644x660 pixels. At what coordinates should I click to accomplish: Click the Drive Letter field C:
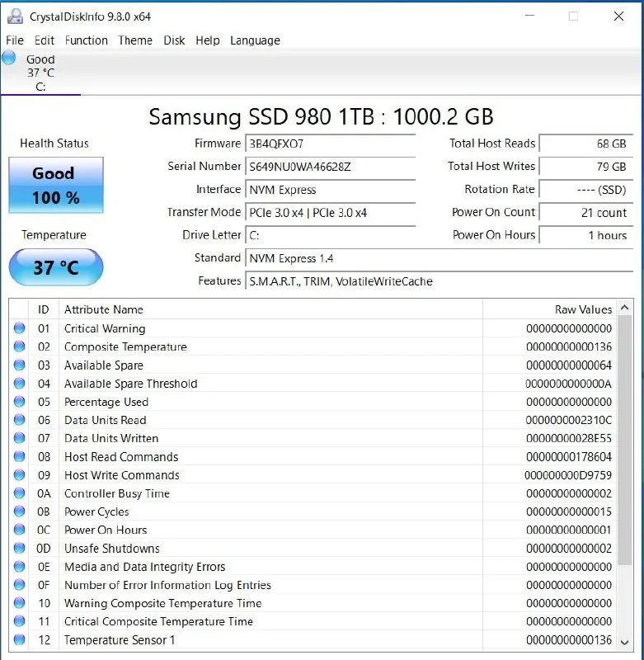(x=330, y=235)
